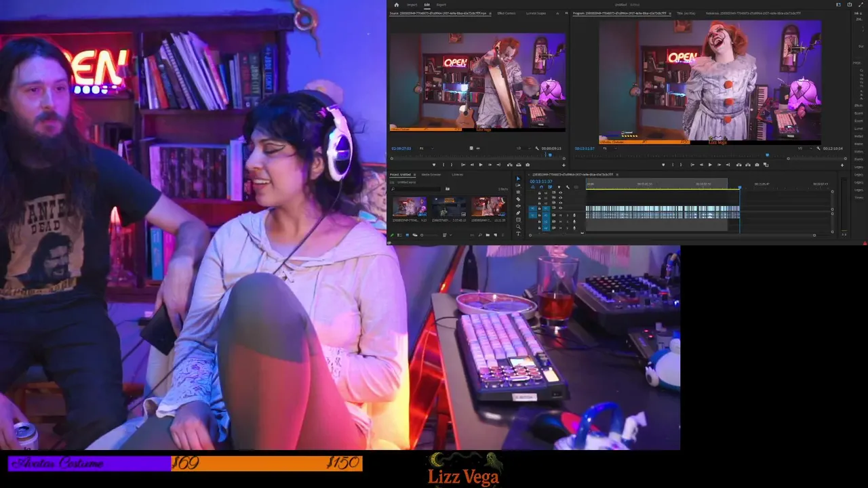This screenshot has height=488, width=868.
Task: Toggle Snap in timeline
Action: pos(541,187)
